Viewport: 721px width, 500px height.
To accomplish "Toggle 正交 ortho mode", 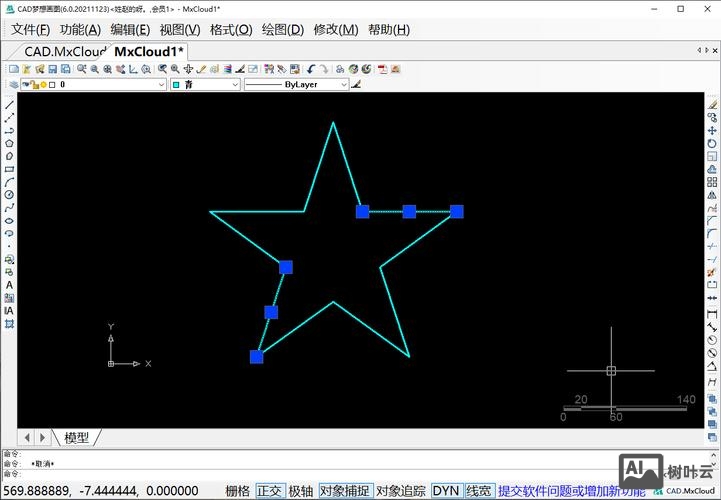I will [x=270, y=491].
